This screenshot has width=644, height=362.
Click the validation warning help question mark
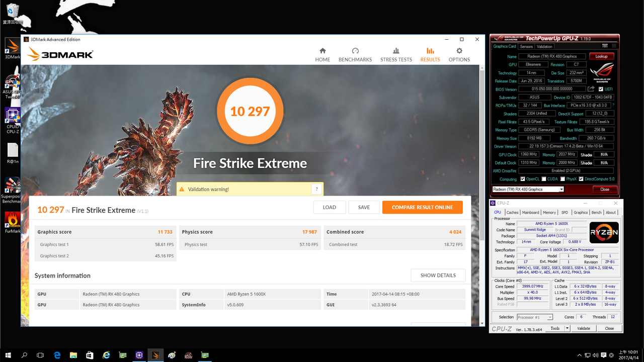pos(316,189)
